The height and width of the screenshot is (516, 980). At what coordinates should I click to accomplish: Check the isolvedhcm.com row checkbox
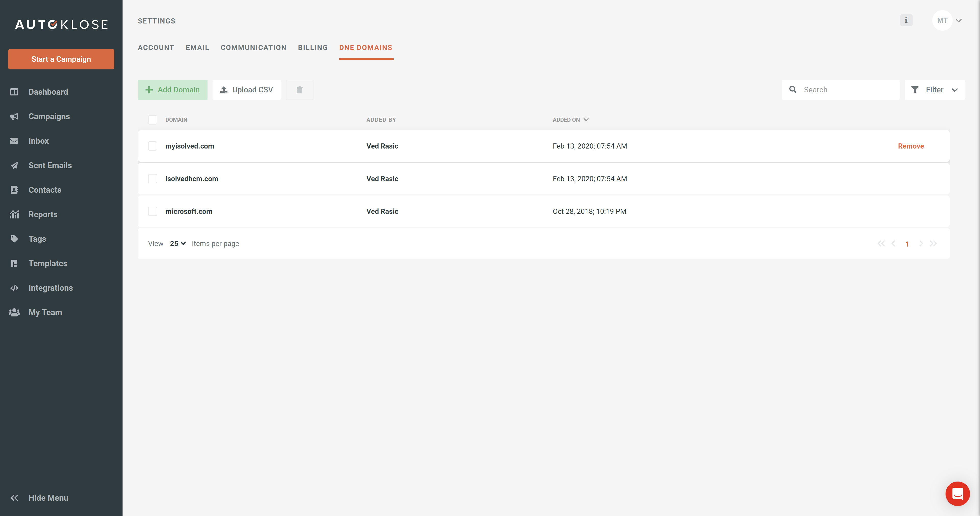[153, 179]
